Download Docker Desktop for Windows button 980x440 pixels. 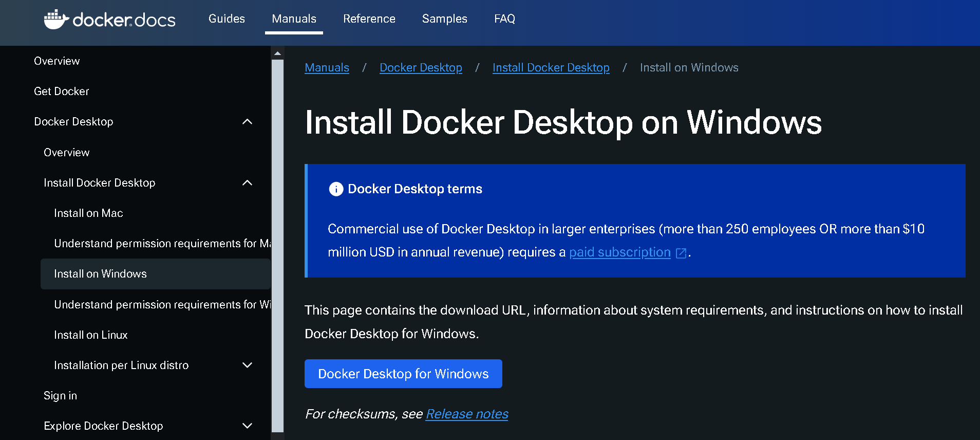pyautogui.click(x=403, y=374)
